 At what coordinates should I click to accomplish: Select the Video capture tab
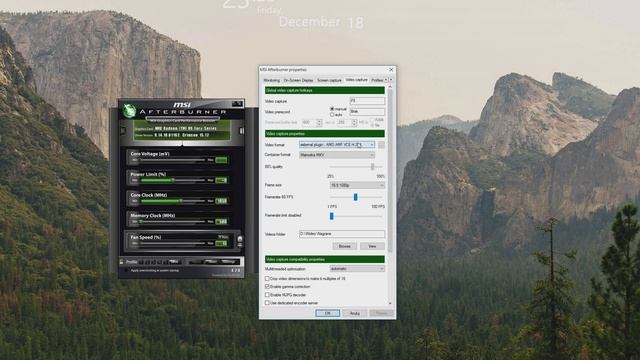pos(356,80)
